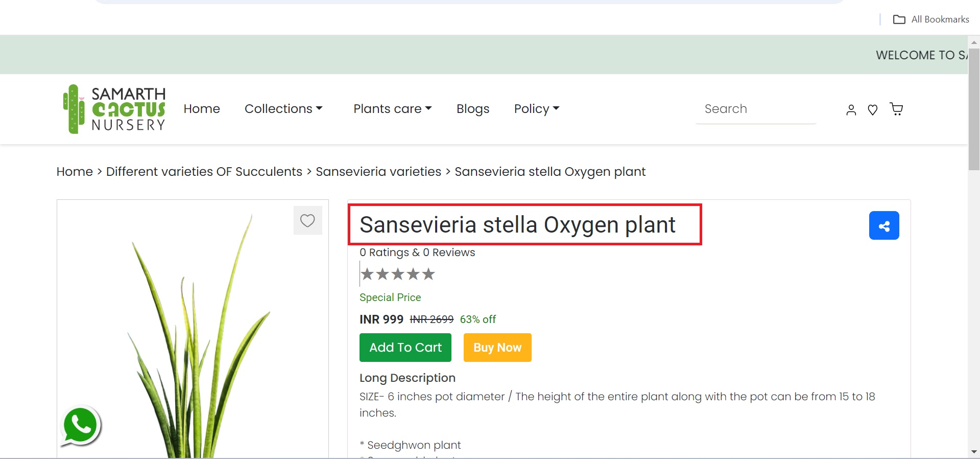The width and height of the screenshot is (980, 459).
Task: Open the shopping cart icon
Action: tap(896, 109)
